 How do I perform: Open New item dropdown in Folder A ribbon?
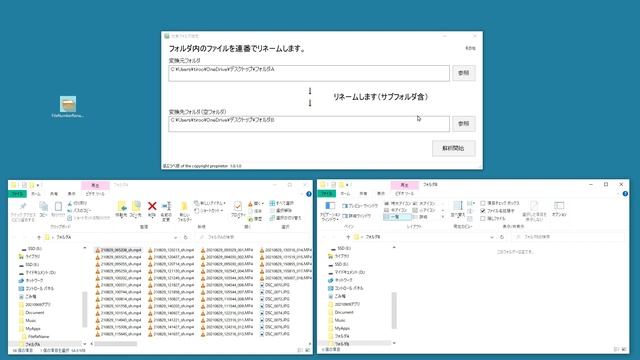pyautogui.click(x=210, y=203)
